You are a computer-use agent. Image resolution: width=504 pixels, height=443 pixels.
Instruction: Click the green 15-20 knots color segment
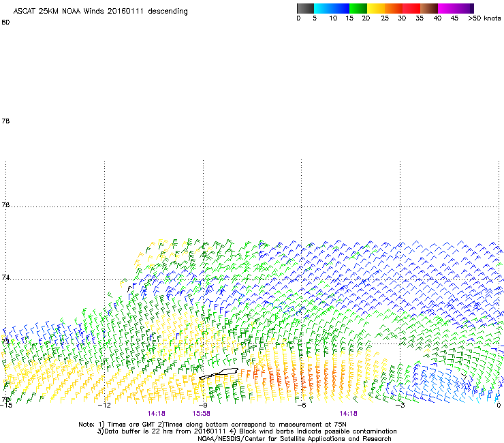pyautogui.click(x=358, y=8)
